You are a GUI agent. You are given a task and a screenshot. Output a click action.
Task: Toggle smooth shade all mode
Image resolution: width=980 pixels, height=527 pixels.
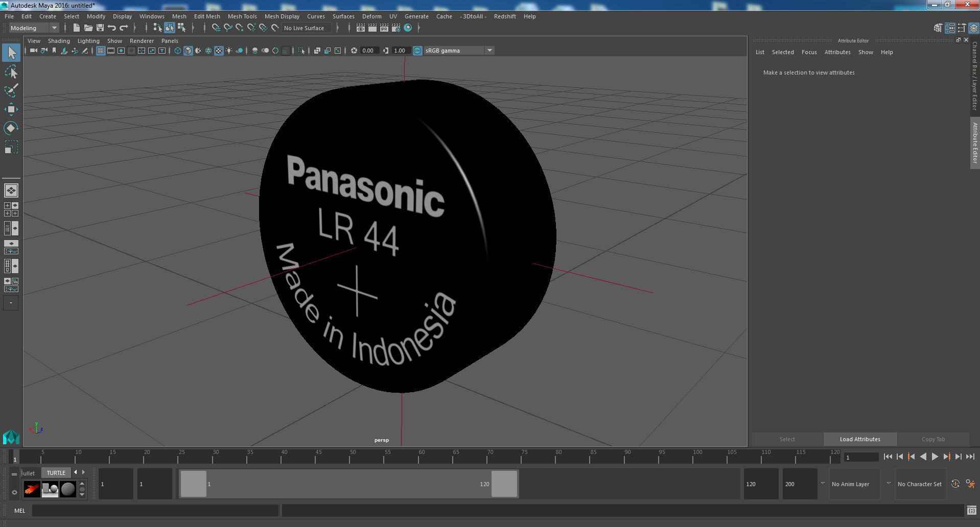pyautogui.click(x=188, y=51)
